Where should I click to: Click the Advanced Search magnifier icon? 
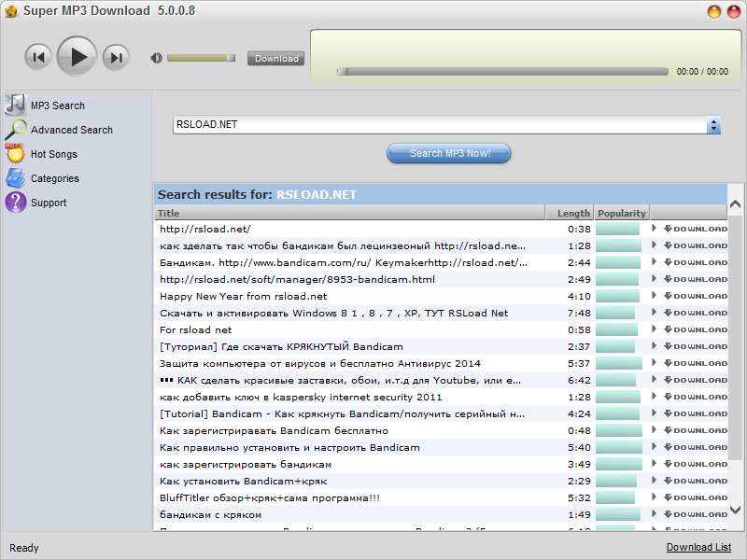(x=15, y=130)
